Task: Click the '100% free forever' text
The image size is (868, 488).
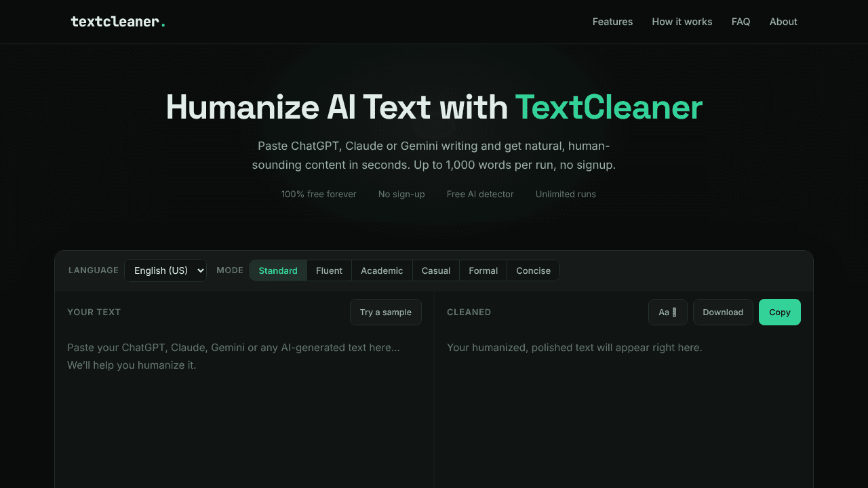Action: click(x=319, y=195)
